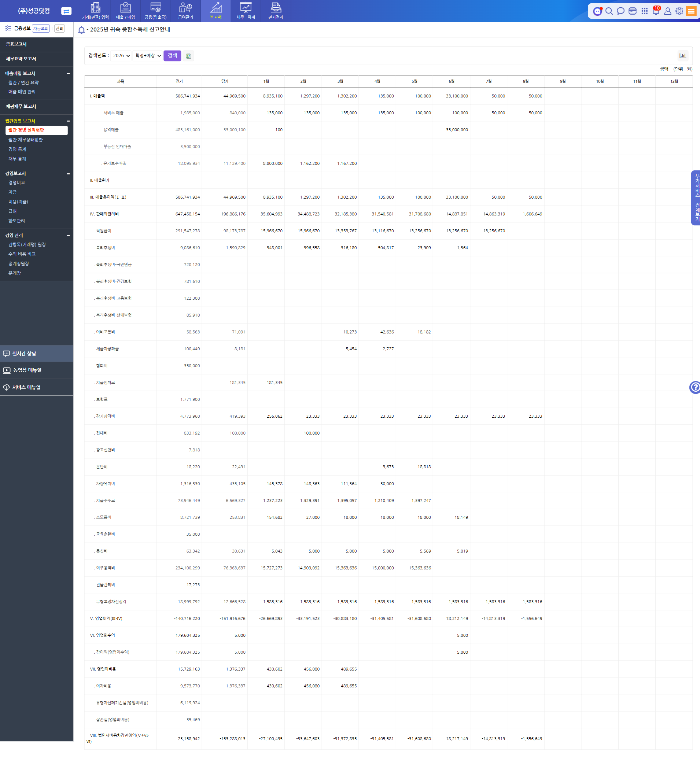700x757 pixels.
Task: Select 월간 재무상태현황
Action: pos(25,140)
